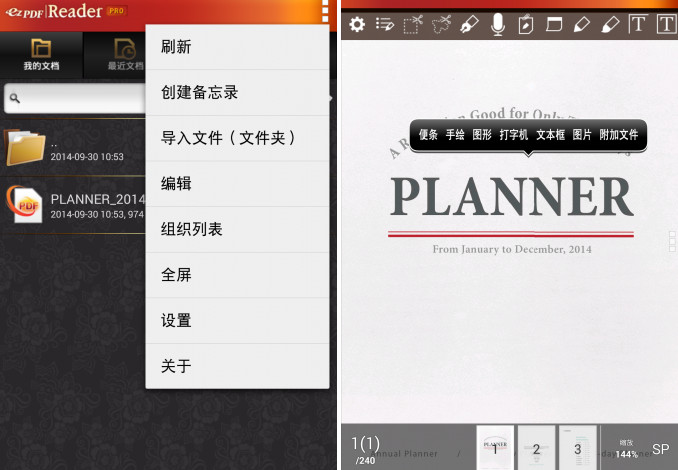Open the three-dot overflow menu

pos(325,12)
